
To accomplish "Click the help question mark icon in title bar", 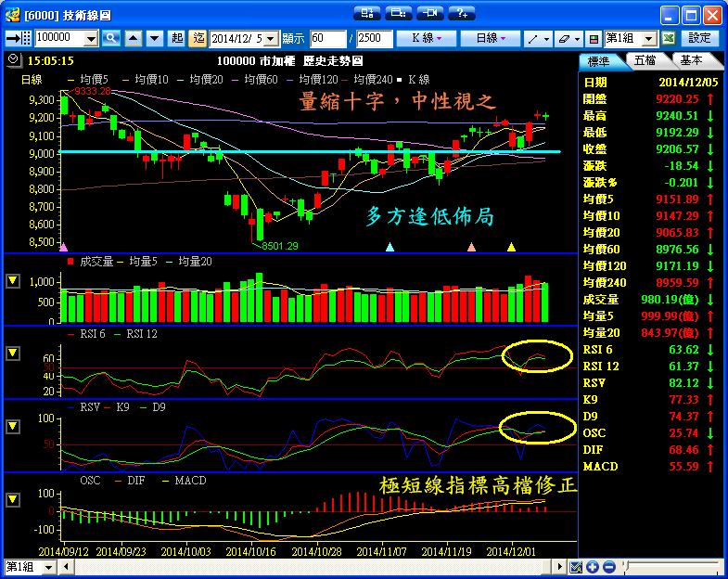I will click(461, 13).
